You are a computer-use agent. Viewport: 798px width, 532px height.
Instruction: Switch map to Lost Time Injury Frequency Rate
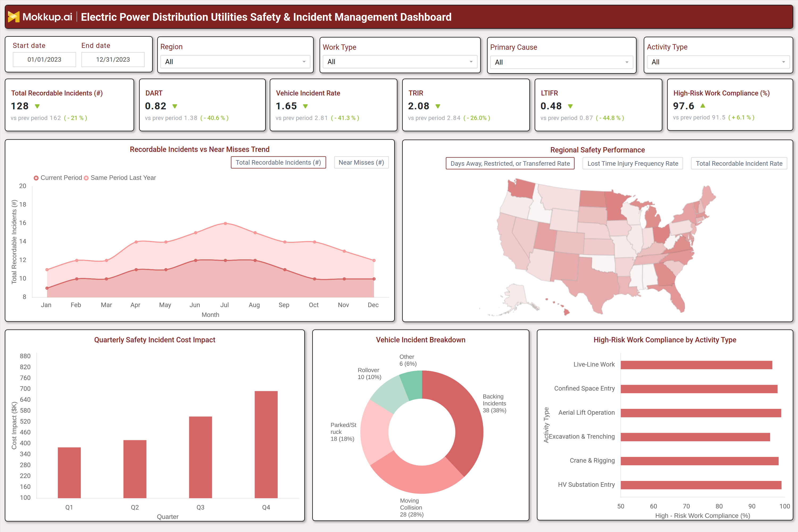(x=633, y=164)
